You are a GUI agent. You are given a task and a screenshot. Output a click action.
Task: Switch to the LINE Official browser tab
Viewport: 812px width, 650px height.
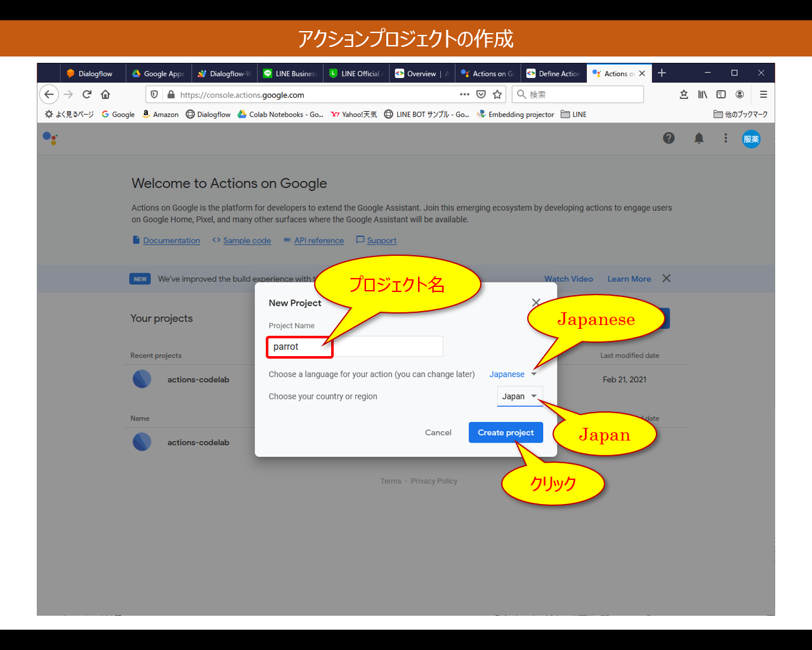357,74
